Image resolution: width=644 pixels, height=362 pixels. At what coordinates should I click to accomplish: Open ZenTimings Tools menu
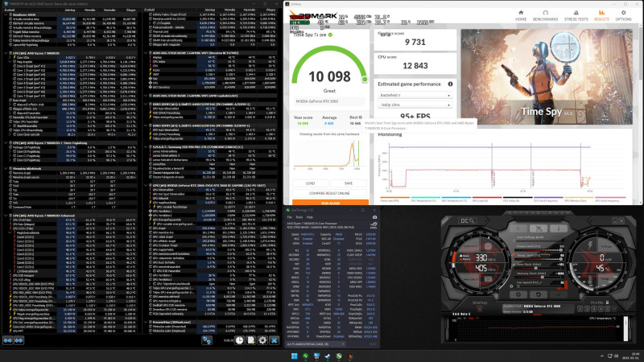(299, 216)
